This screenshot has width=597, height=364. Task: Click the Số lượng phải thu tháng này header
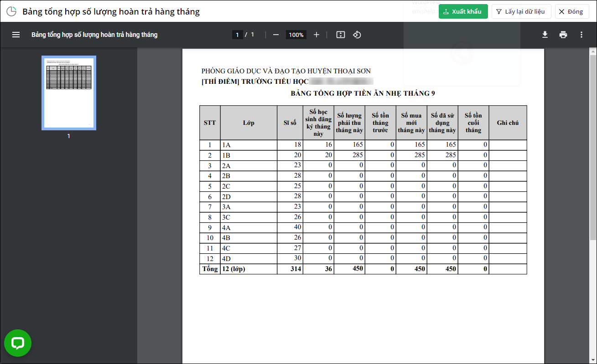click(x=349, y=123)
